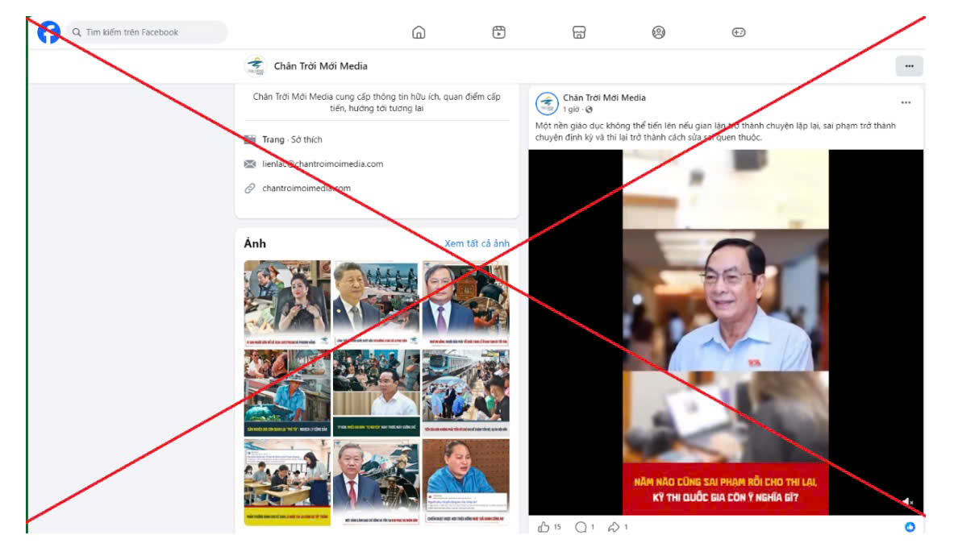Click the red video caption 'NĂM NÀO CŨNG SAI PHẠM'
Screen dimensions: 954x560
[725, 489]
